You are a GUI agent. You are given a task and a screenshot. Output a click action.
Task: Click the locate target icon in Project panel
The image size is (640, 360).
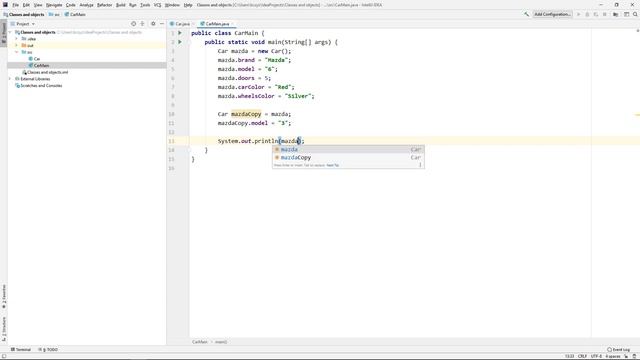coord(133,24)
